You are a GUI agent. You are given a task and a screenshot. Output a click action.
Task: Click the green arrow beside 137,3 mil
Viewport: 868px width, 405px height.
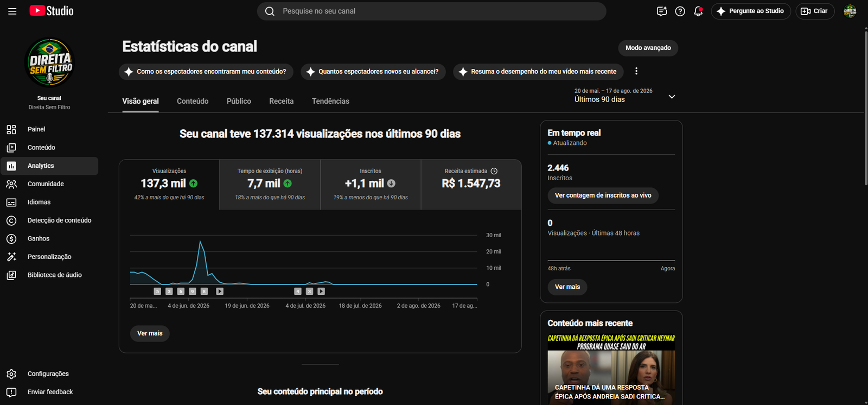[x=194, y=183]
